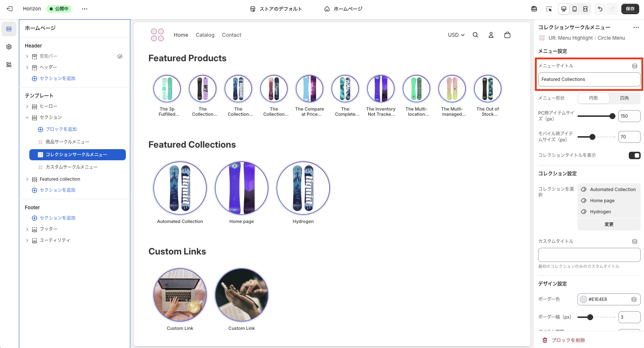Undo the last change
The image size is (644, 348).
pyautogui.click(x=600, y=9)
